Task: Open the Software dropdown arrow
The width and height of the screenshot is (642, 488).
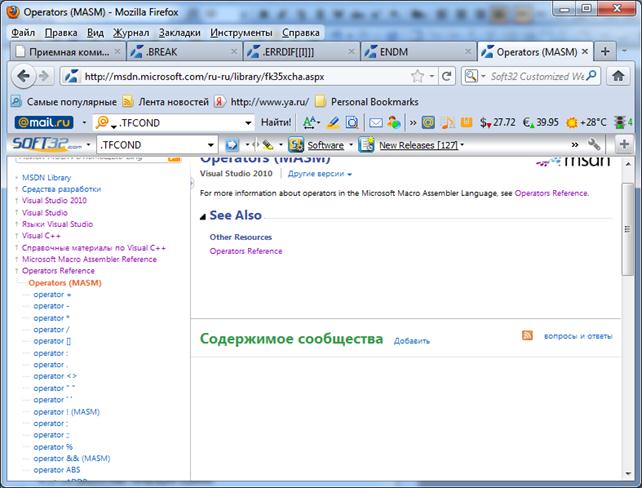Action: pos(351,145)
